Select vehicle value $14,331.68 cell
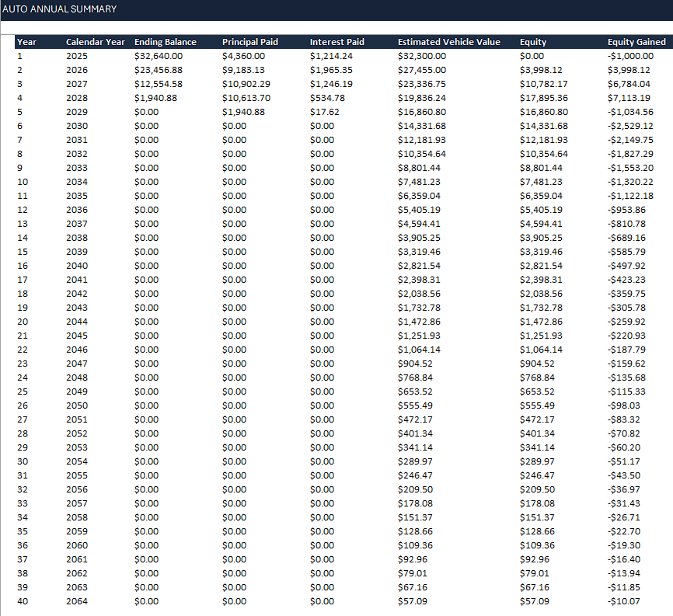Image resolution: width=673 pixels, height=616 pixels. point(422,126)
